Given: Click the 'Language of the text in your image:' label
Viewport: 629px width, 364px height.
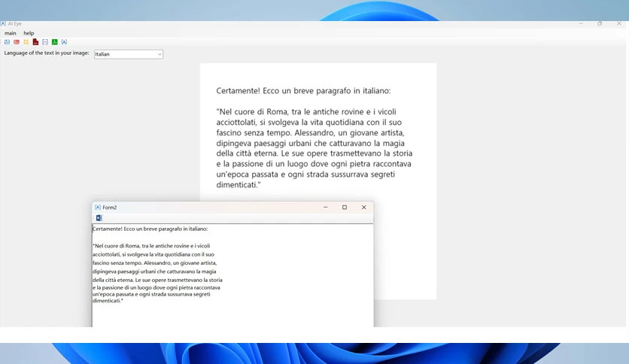Looking at the screenshot, I should coord(47,53).
